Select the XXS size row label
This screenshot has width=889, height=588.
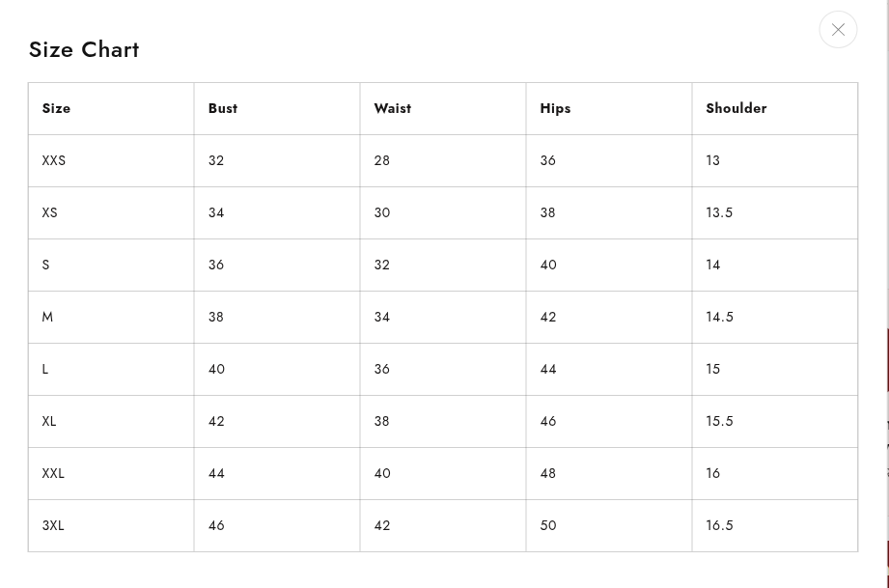[54, 160]
